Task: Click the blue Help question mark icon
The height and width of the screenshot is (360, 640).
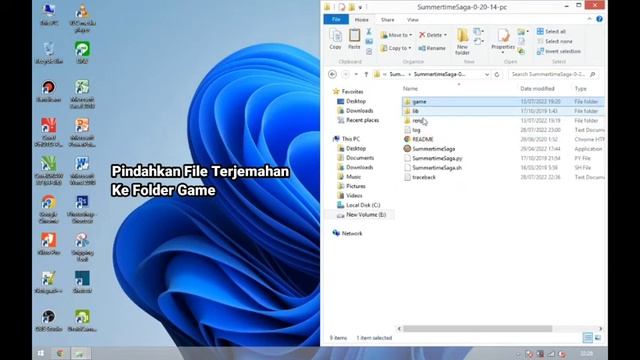Action: [x=599, y=19]
